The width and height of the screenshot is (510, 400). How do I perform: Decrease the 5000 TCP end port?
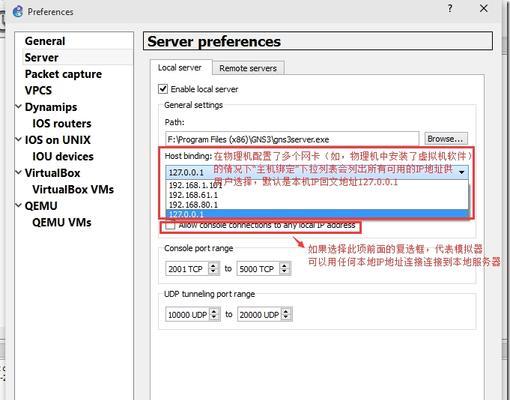point(284,272)
